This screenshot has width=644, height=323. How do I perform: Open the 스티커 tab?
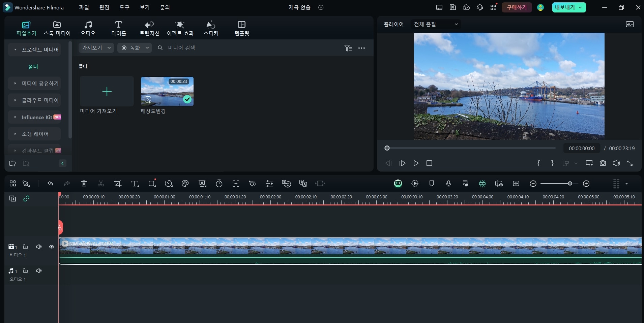tap(211, 28)
